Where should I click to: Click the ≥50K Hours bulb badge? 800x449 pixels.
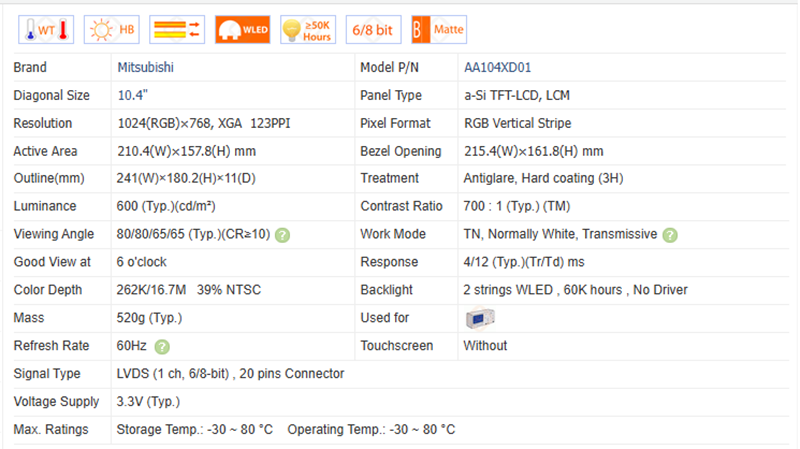(308, 30)
